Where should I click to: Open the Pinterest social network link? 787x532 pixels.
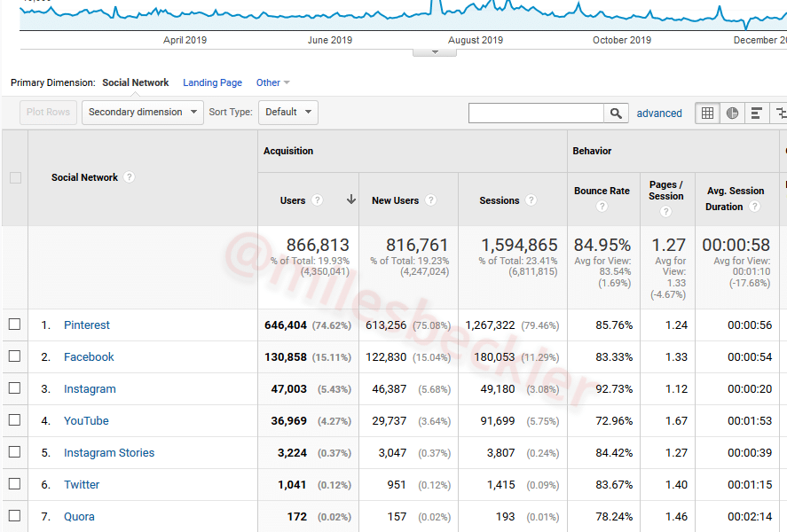coord(87,325)
